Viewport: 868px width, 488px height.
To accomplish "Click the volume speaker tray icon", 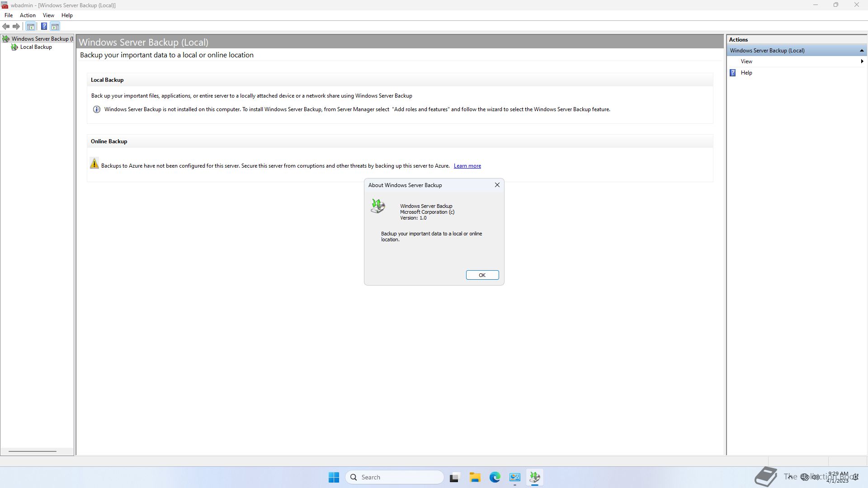I will [816, 477].
